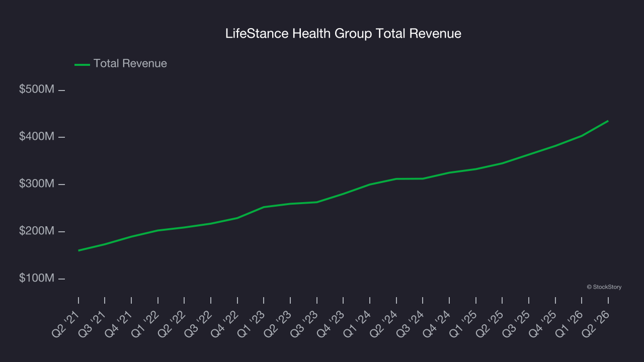Pick the Q2 '26 axis label
This screenshot has width=644, height=362.
point(596,323)
